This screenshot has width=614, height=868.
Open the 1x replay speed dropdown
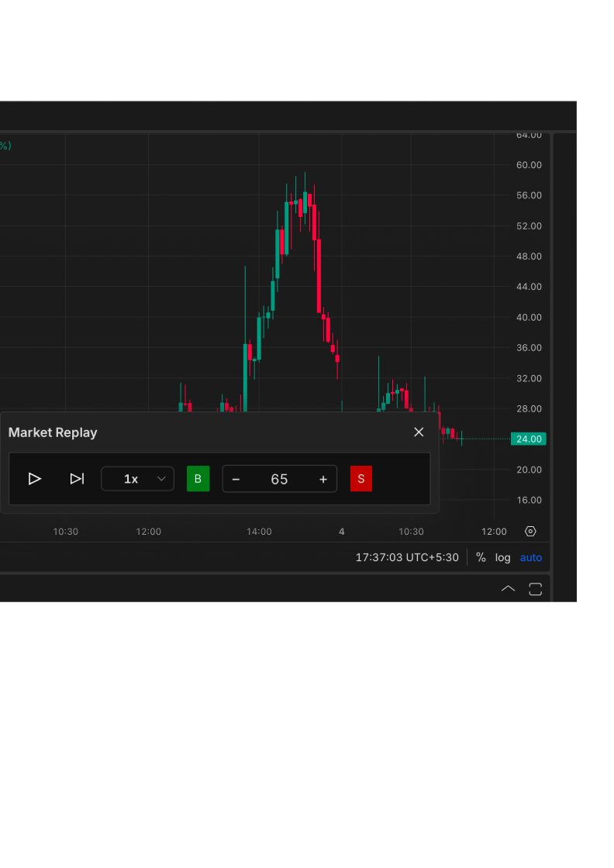137,479
